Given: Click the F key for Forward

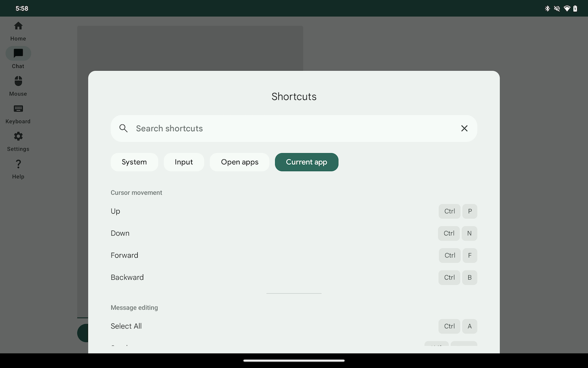Looking at the screenshot, I should 470,255.
